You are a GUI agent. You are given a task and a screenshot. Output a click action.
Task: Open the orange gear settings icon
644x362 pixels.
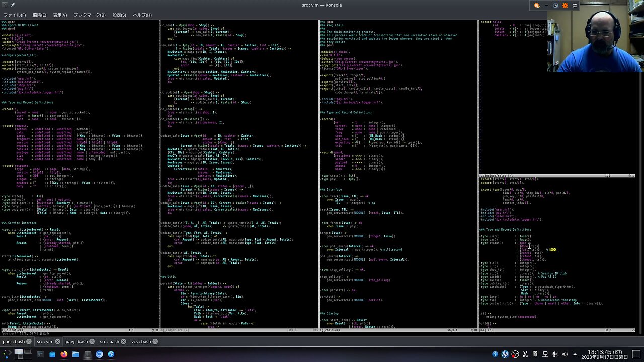[565, 5]
